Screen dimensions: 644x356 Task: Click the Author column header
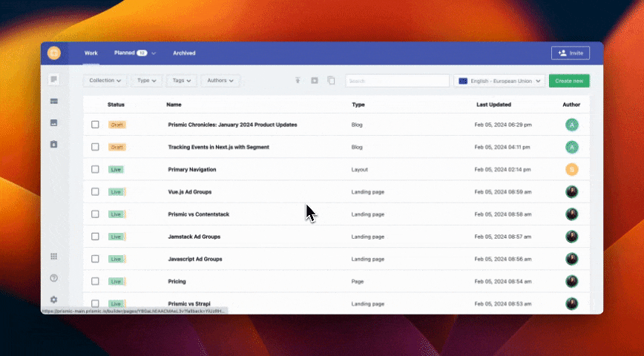click(x=571, y=105)
